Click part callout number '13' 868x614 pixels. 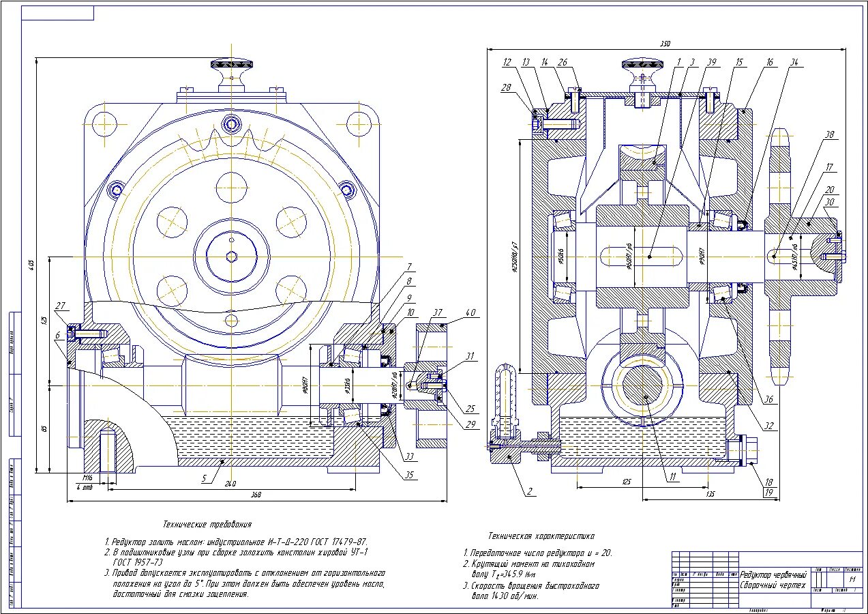[526, 62]
